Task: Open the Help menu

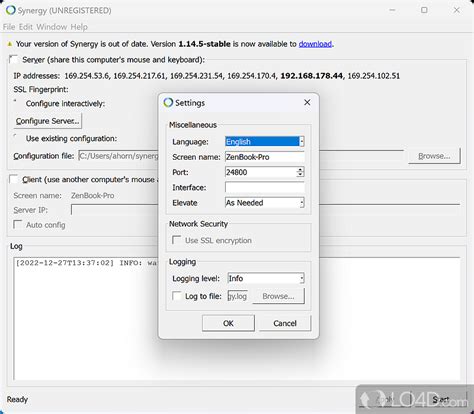Action: coord(79,27)
